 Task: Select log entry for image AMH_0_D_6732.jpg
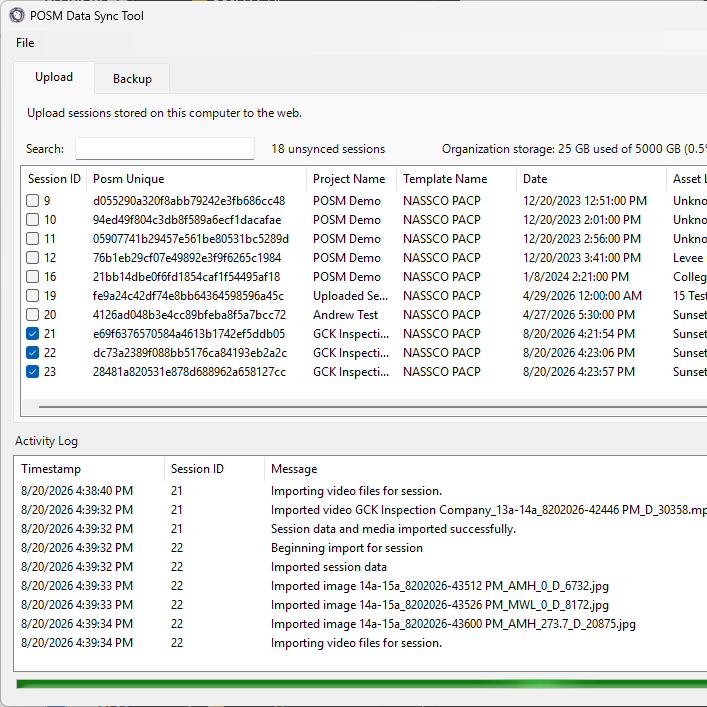click(x=440, y=586)
